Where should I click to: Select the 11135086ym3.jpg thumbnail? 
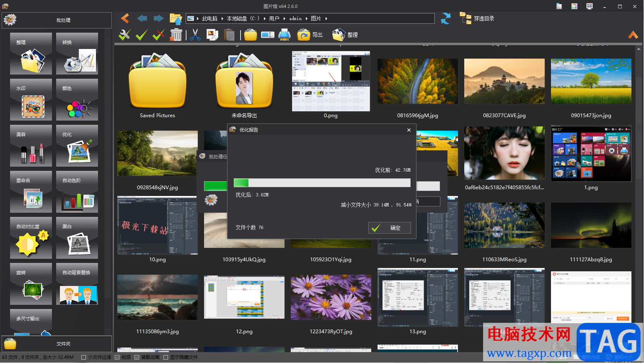point(158,297)
